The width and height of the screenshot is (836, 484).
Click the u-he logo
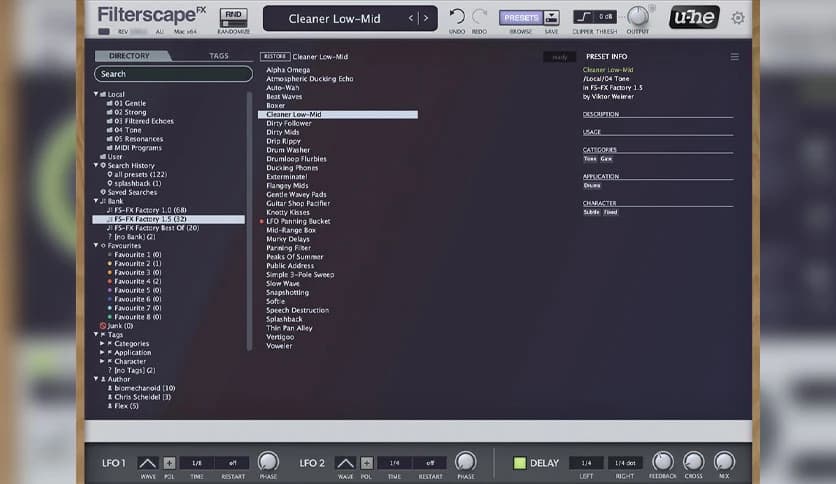point(694,18)
